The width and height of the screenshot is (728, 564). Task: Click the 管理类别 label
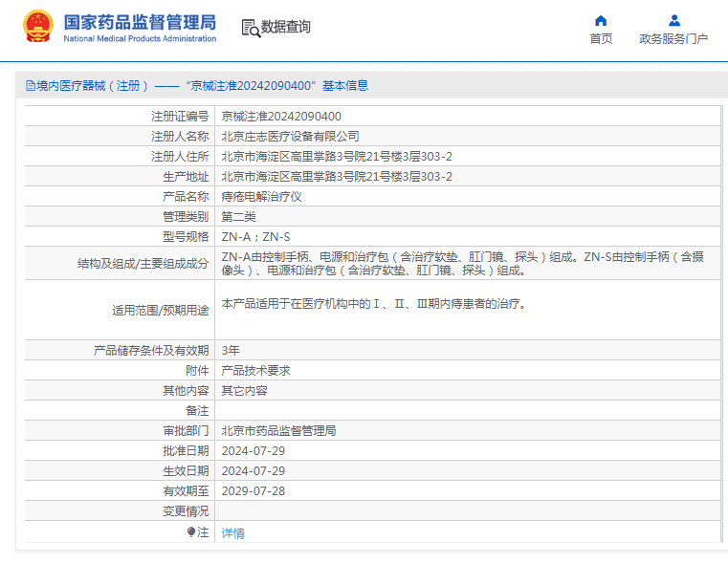pos(186,217)
